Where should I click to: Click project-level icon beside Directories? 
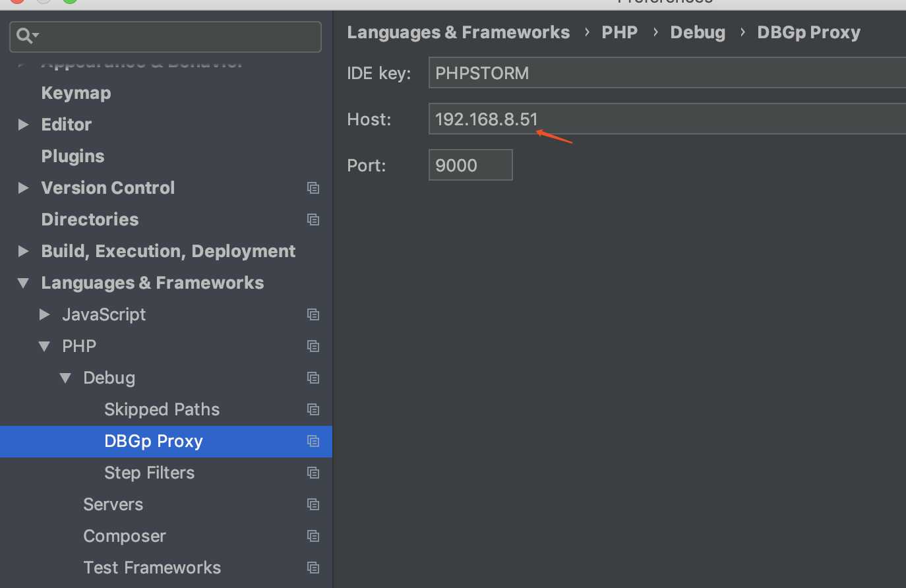pyautogui.click(x=313, y=220)
